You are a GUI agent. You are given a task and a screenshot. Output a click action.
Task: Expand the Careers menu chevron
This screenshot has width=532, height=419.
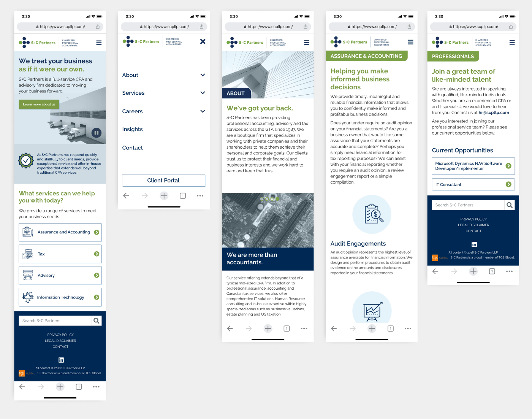click(203, 111)
